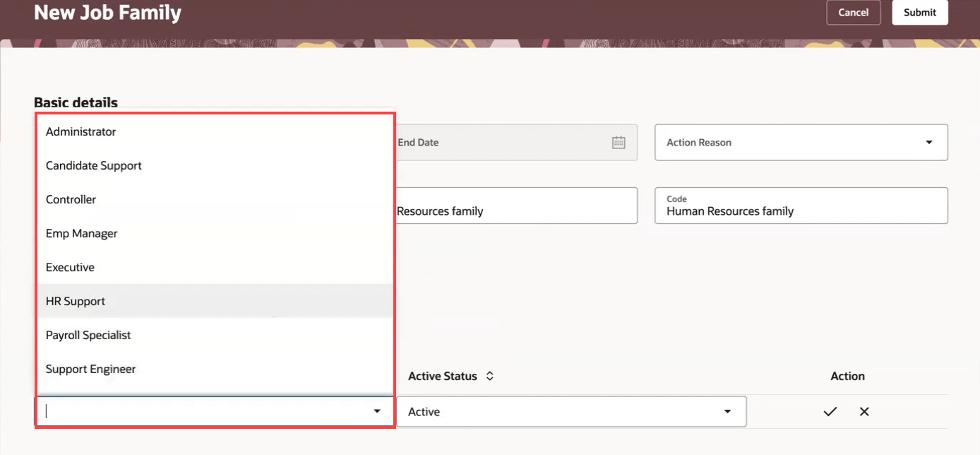Choose Candidate Support option
980x455 pixels.
click(215, 165)
